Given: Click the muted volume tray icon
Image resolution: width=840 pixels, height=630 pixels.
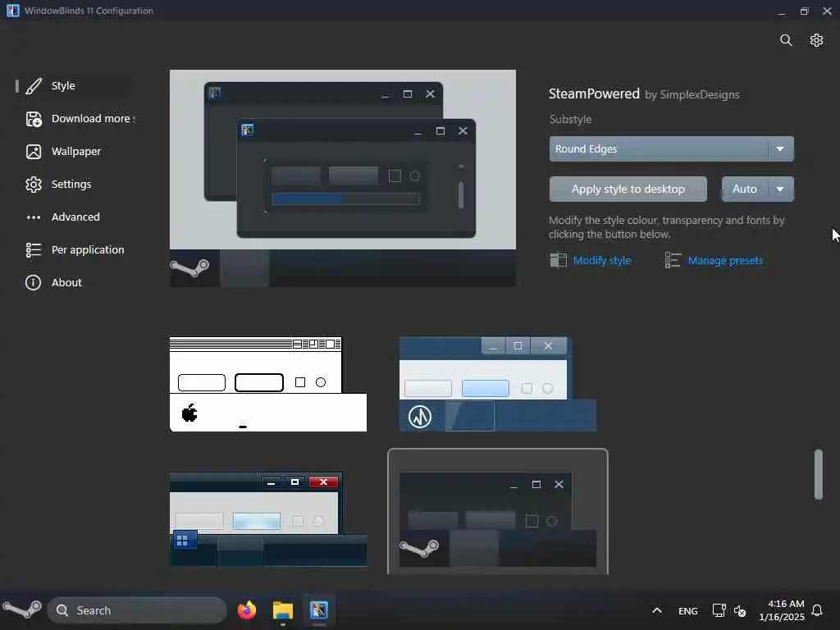Looking at the screenshot, I should click(x=740, y=610).
